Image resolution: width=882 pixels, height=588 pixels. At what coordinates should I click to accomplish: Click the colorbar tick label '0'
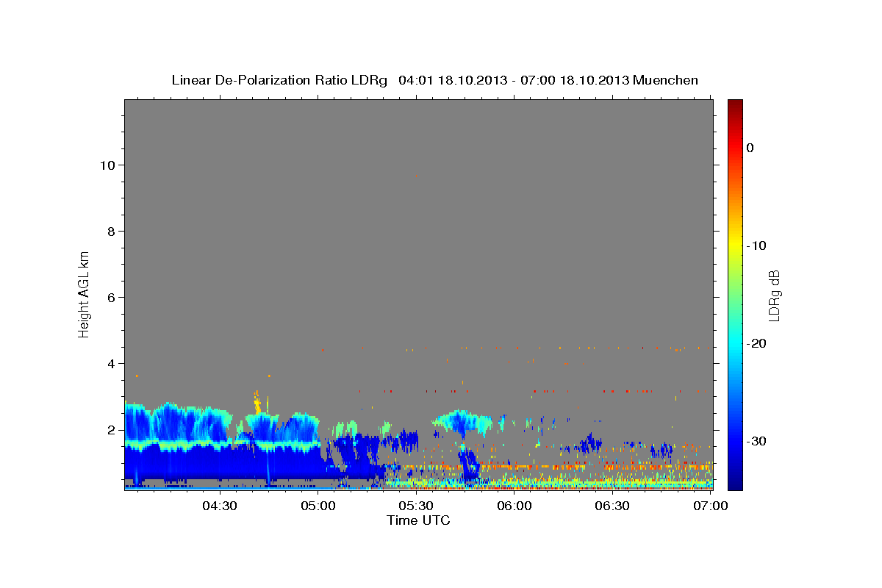(x=750, y=148)
